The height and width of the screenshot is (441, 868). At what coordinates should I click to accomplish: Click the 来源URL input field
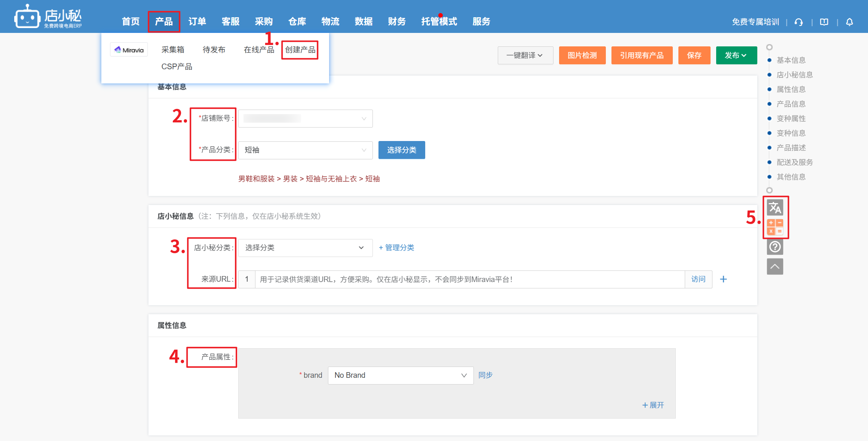point(469,279)
